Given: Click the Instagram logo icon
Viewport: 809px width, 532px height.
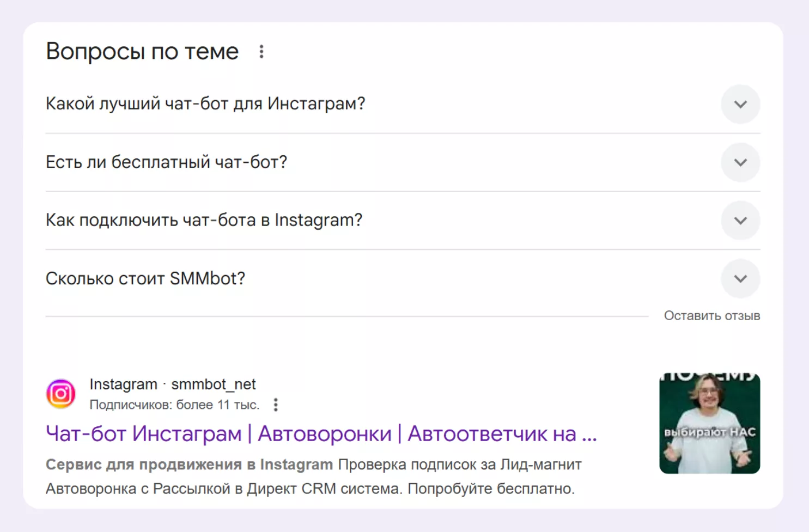Looking at the screenshot, I should coord(60,394).
